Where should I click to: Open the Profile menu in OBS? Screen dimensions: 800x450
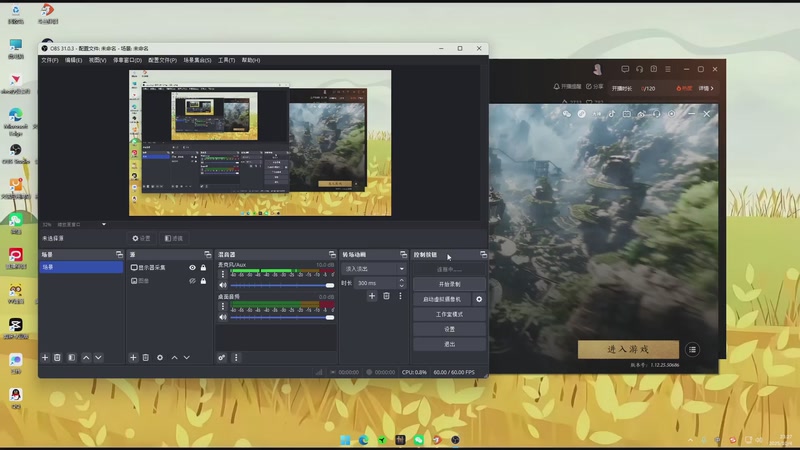pos(162,60)
